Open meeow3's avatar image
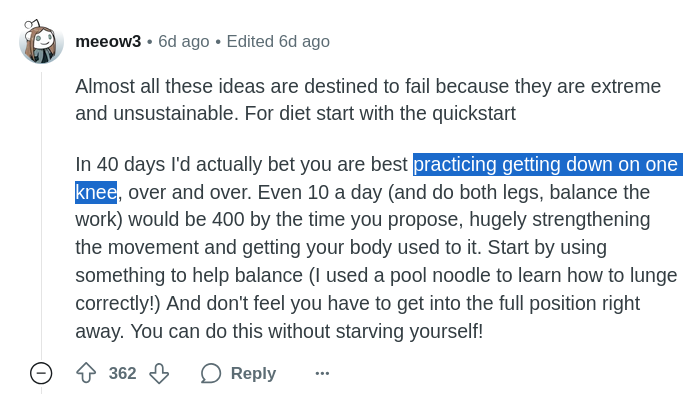Image resolution: width=699 pixels, height=394 pixels. pos(41,41)
